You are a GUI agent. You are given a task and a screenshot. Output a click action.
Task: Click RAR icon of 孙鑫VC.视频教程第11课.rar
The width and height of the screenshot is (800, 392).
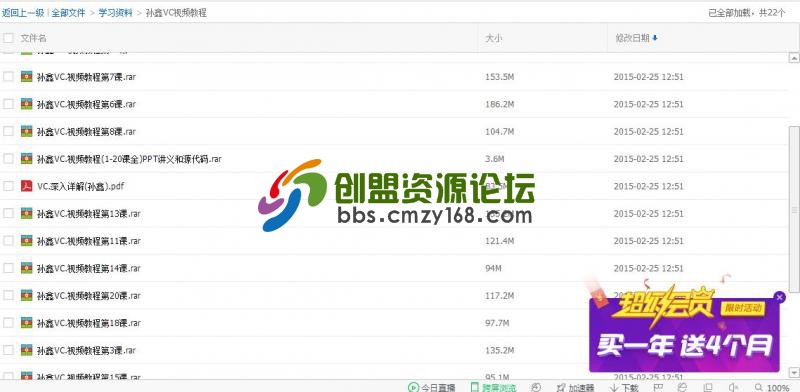pyautogui.click(x=27, y=240)
